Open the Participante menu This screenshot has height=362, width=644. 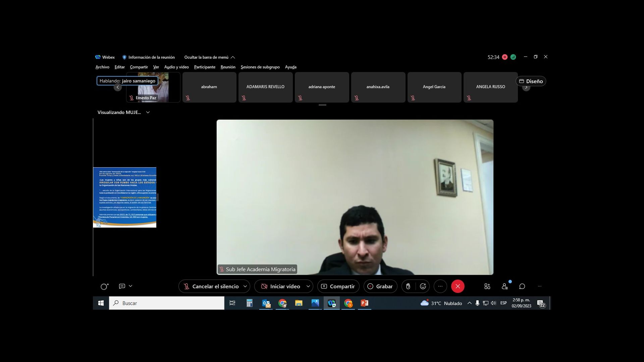tap(205, 67)
